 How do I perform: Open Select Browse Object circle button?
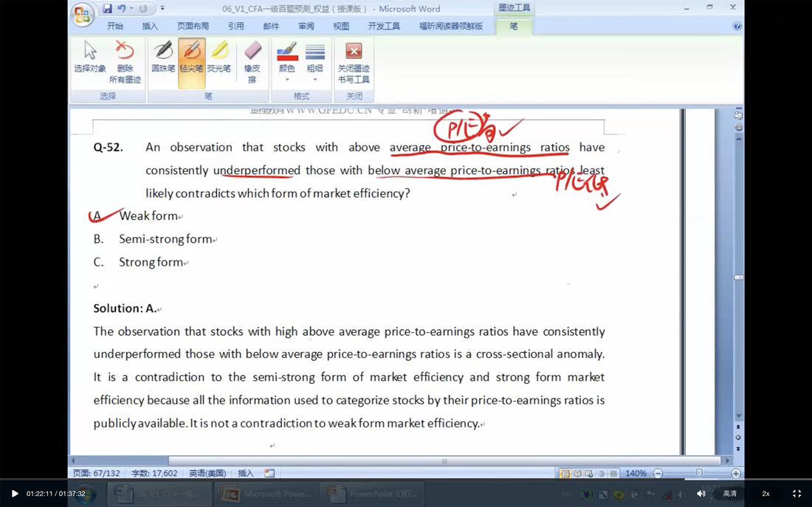738,438
